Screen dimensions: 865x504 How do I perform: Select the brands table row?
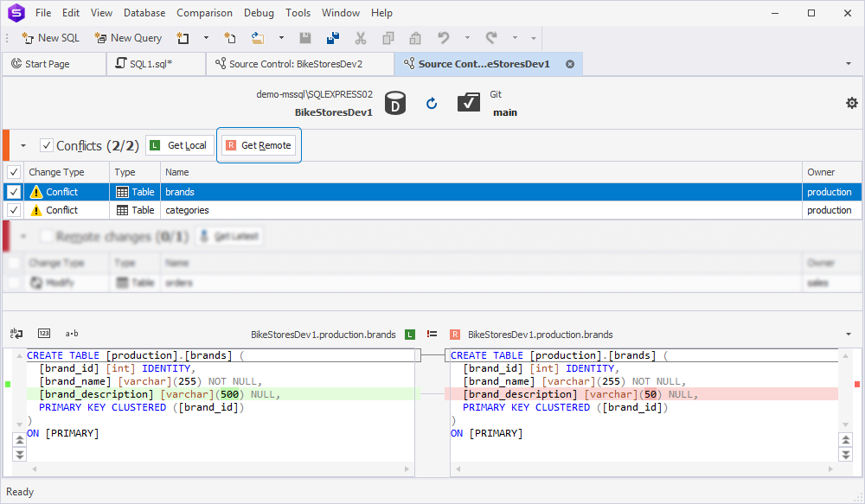click(432, 192)
